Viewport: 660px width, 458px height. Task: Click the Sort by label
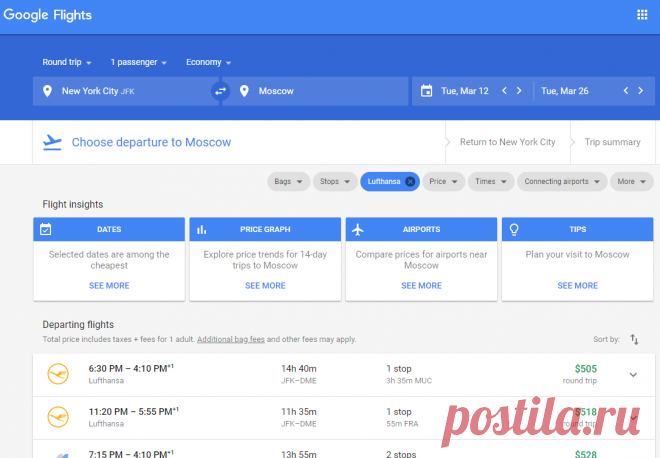[606, 339]
